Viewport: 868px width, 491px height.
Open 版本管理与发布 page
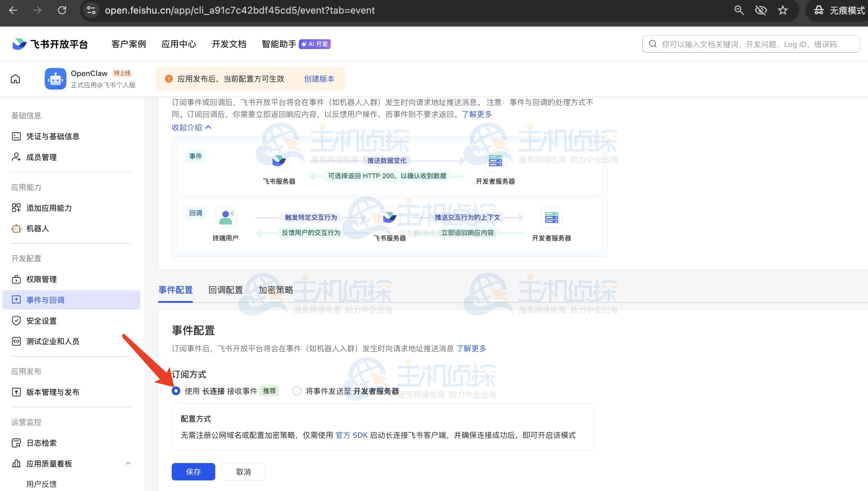point(53,392)
